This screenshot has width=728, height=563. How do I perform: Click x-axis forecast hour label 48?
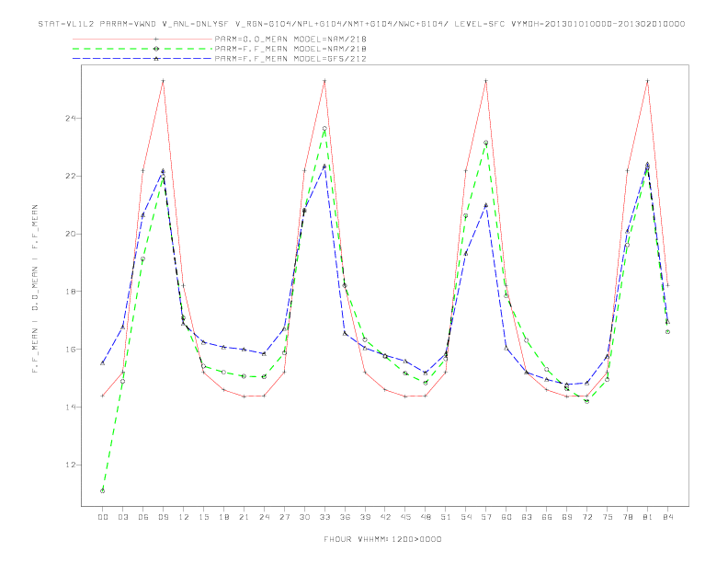tap(426, 517)
